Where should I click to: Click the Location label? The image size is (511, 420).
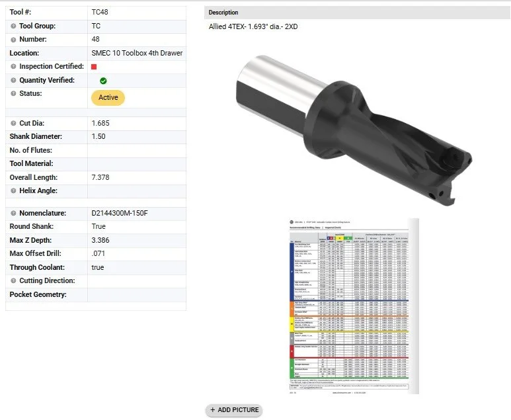point(24,53)
